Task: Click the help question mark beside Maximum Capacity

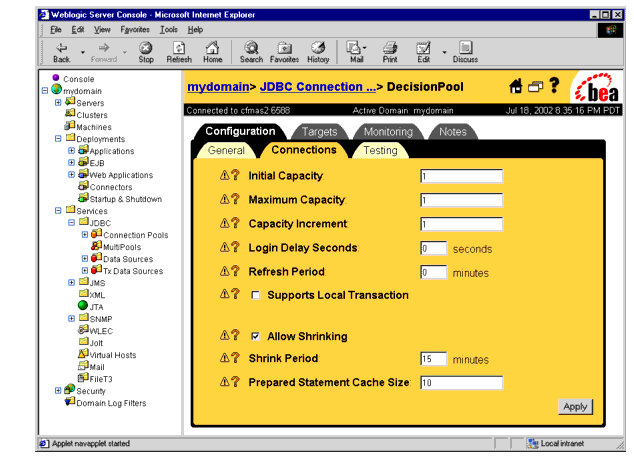Action: 235,199
